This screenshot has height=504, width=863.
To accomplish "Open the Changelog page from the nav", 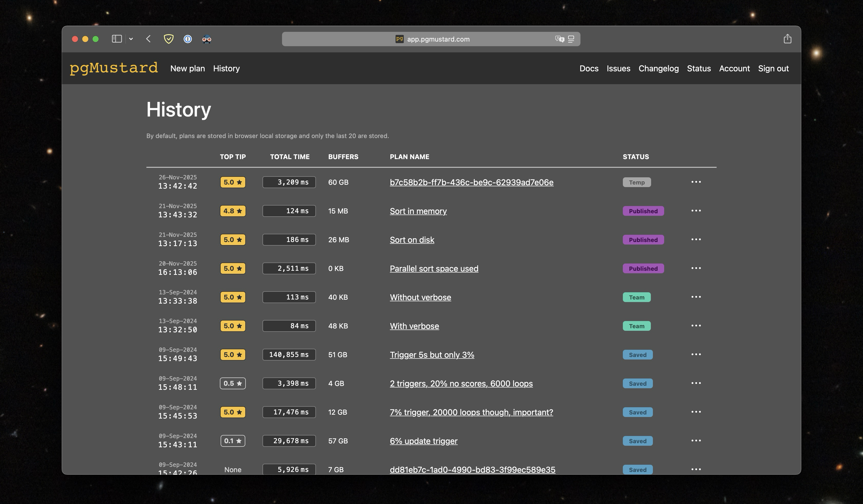I will [658, 69].
